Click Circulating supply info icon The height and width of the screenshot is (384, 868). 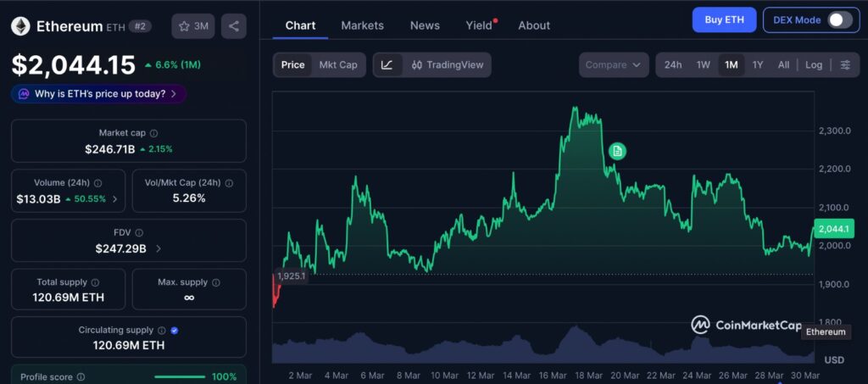[x=162, y=331]
